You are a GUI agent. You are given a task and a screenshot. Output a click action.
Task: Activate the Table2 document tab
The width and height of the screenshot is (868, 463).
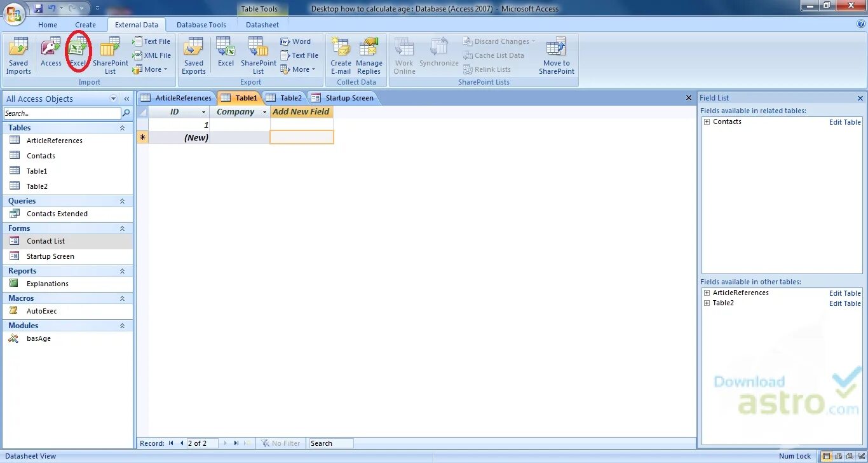[x=284, y=98]
